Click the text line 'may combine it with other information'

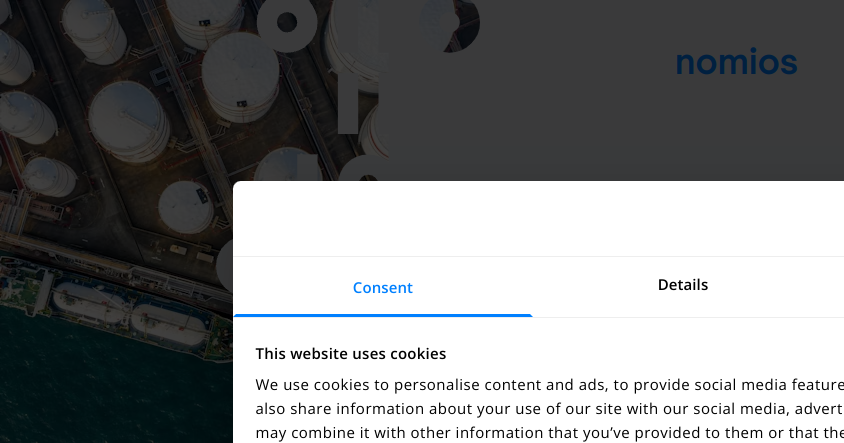[550, 433]
